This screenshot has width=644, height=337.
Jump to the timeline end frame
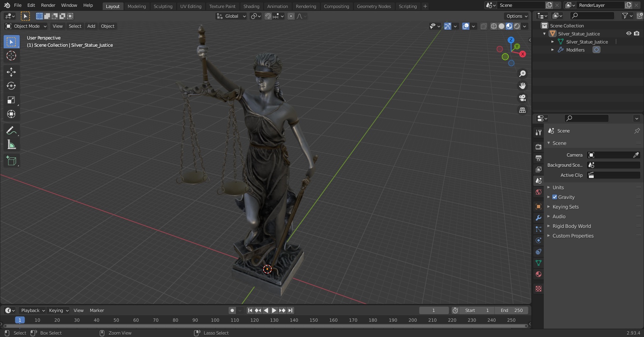click(290, 310)
